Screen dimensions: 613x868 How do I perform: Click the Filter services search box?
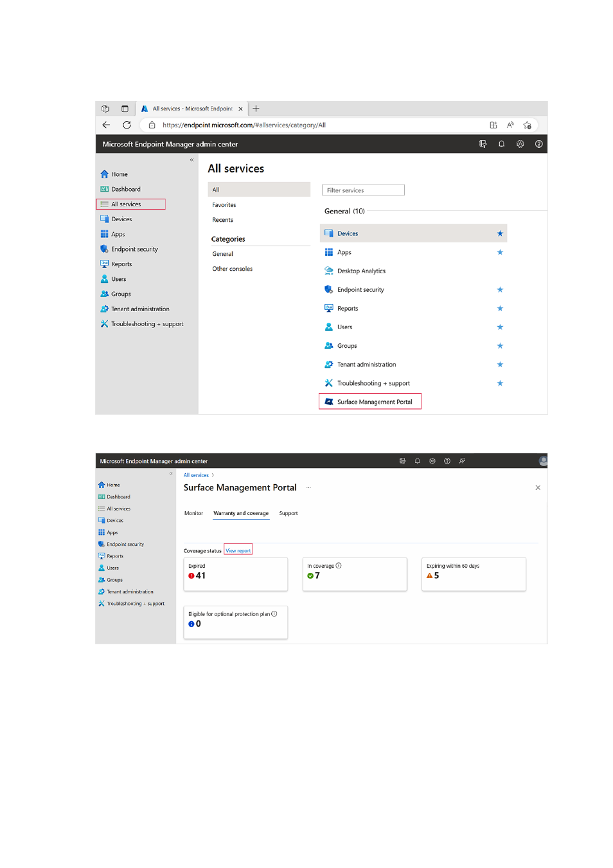pos(363,190)
